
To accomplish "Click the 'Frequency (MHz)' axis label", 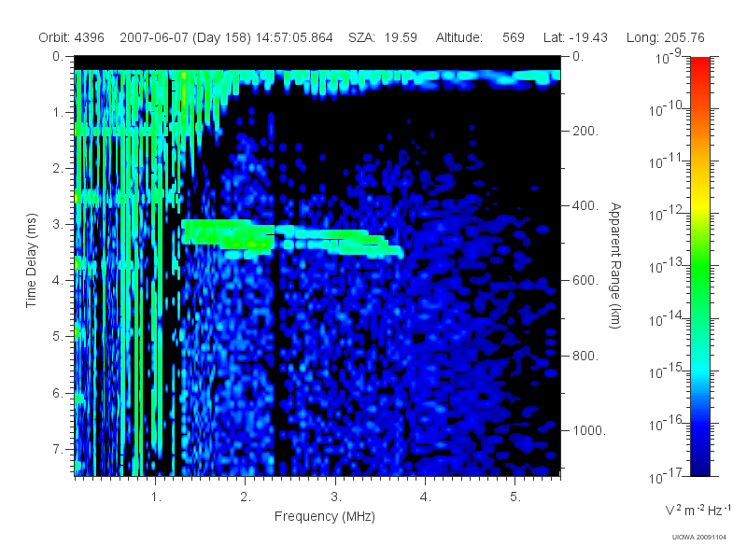I will (x=324, y=516).
